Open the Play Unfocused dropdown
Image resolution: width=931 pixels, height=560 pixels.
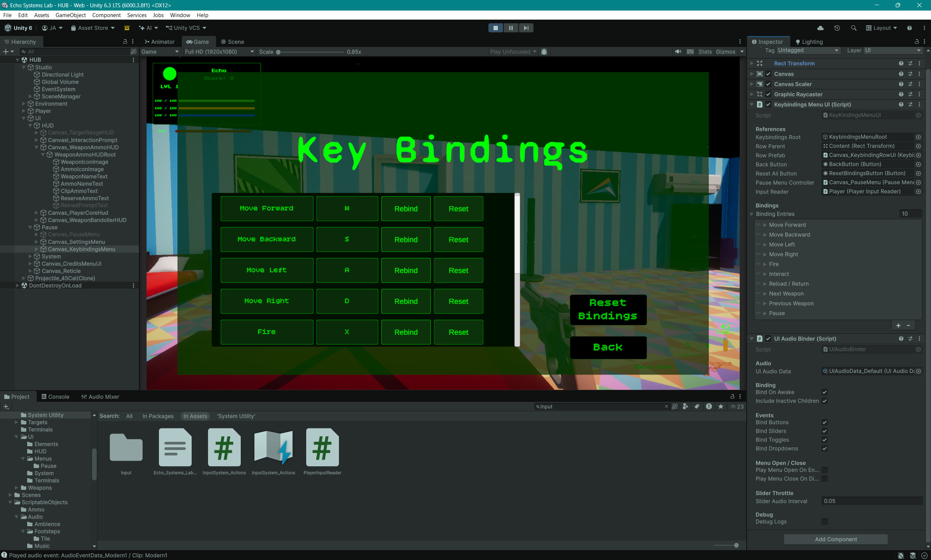[x=513, y=52]
